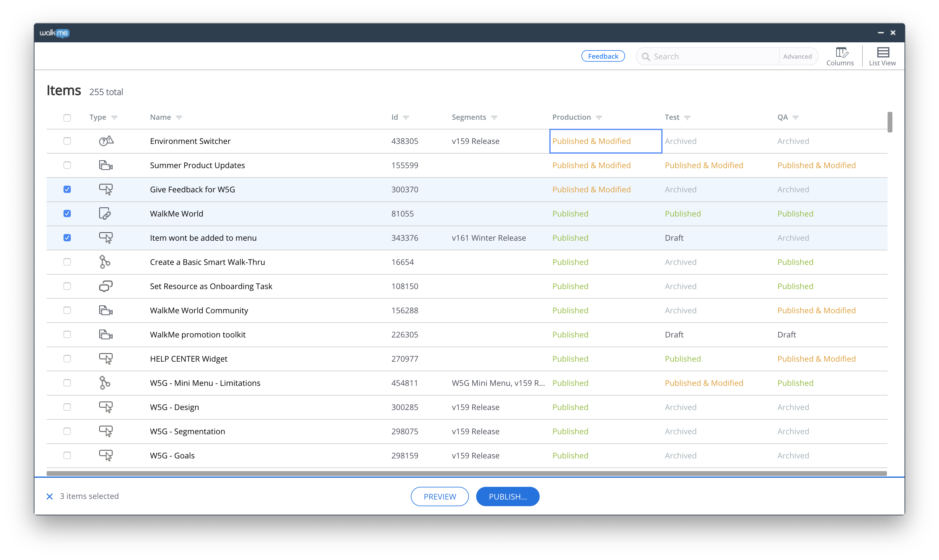Image resolution: width=939 pixels, height=560 pixels.
Task: Click the WalkMe World name cell
Action: [x=177, y=213]
